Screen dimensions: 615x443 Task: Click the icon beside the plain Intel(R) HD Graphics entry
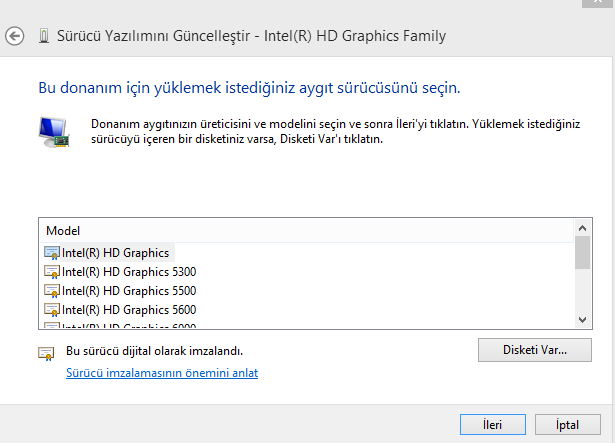(x=52, y=253)
